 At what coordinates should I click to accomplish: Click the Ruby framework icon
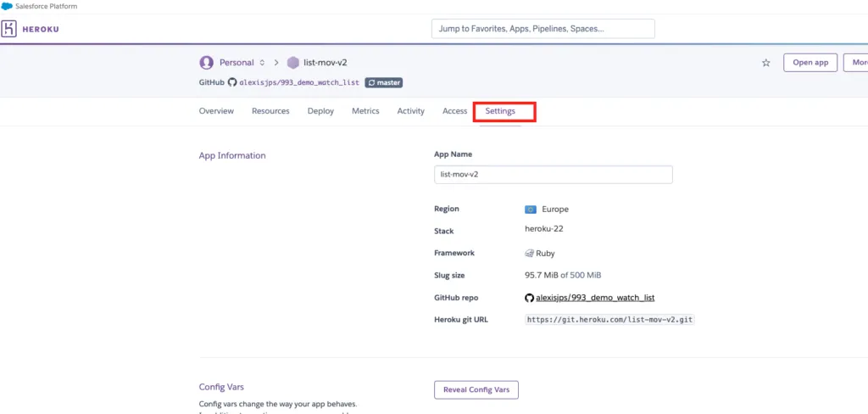click(529, 254)
